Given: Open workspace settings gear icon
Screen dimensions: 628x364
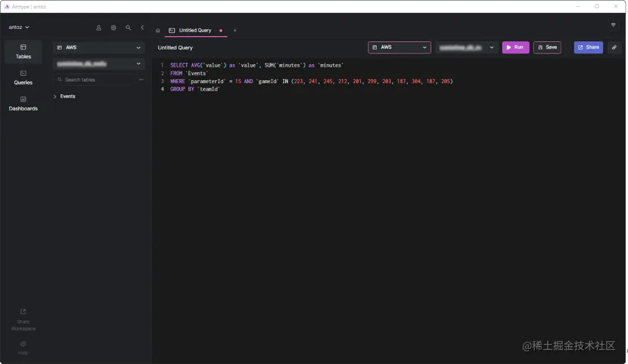Looking at the screenshot, I should click(113, 28).
